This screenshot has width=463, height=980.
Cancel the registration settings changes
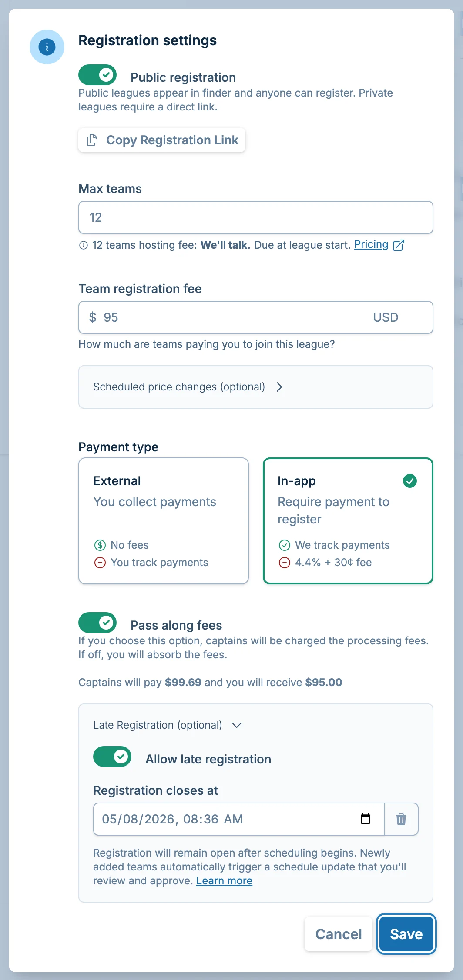[x=338, y=934]
